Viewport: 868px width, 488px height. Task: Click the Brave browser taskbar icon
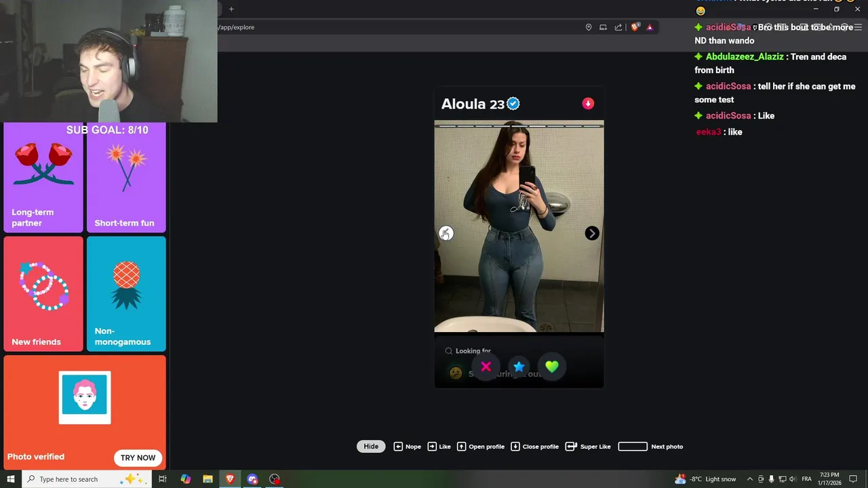pos(230,479)
